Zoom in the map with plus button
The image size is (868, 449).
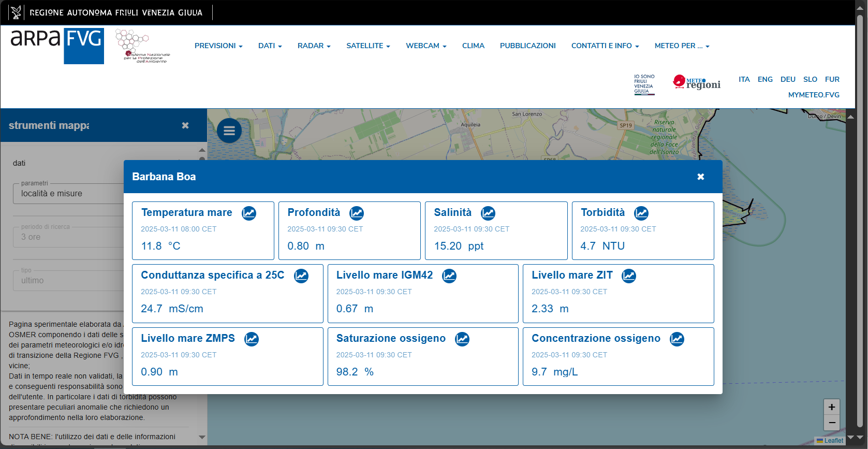coord(832,407)
